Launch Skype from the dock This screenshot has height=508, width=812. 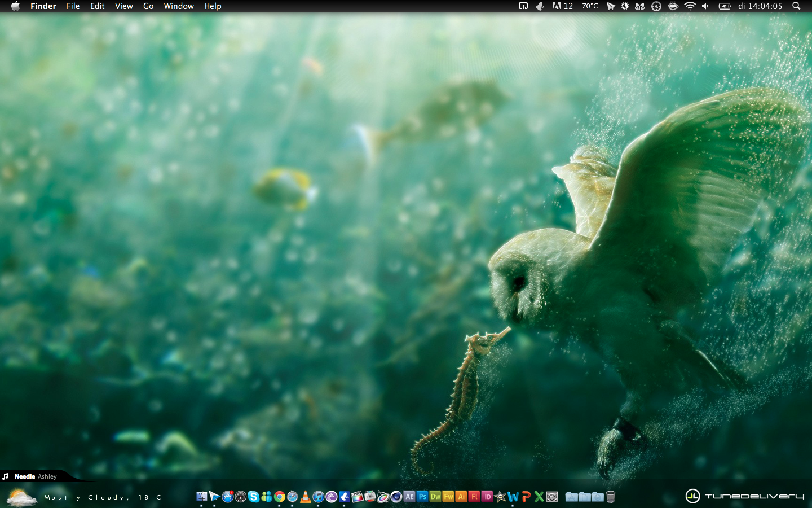[x=254, y=497]
